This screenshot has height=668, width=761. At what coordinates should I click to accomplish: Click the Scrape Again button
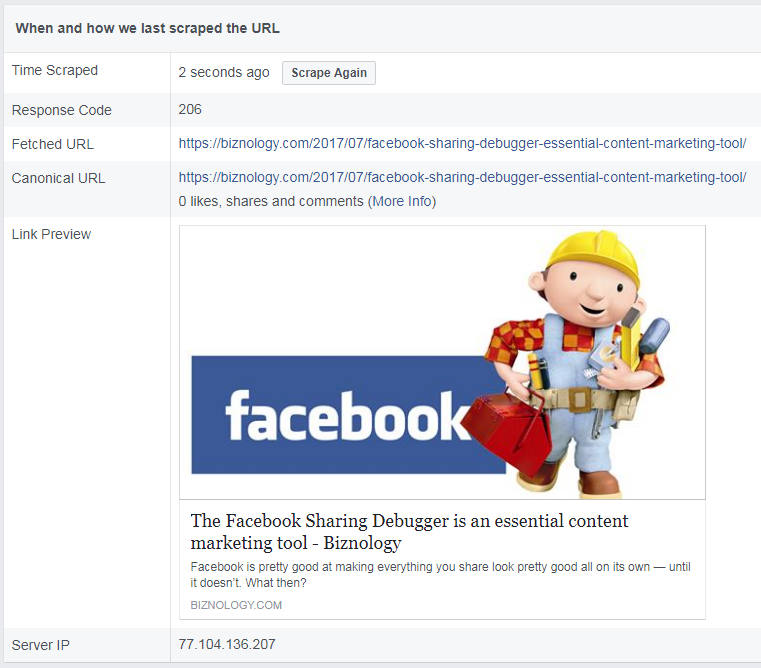tap(328, 73)
